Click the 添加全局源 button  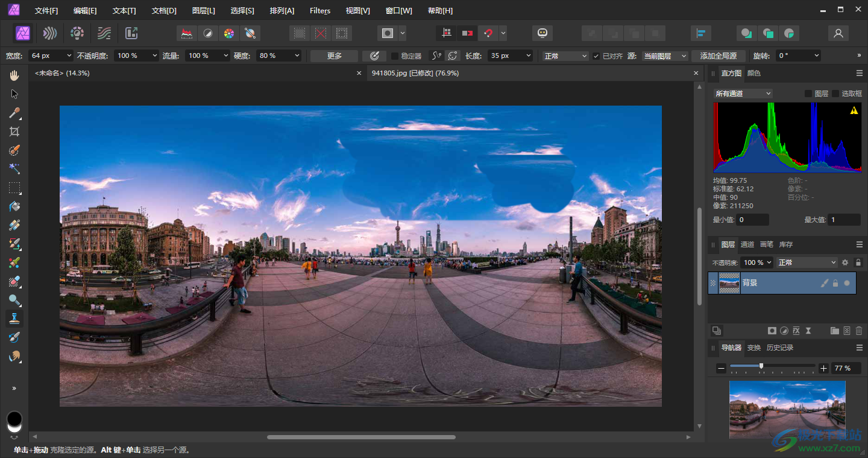[x=718, y=56]
